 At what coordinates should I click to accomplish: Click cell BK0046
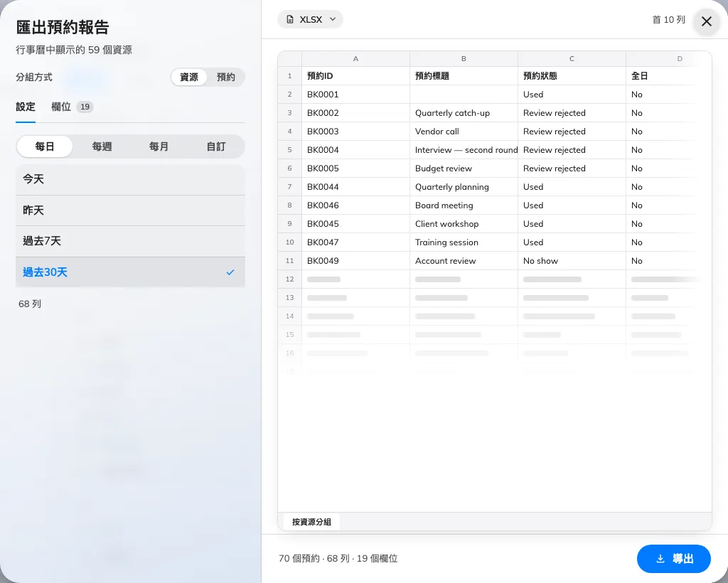click(x=355, y=205)
